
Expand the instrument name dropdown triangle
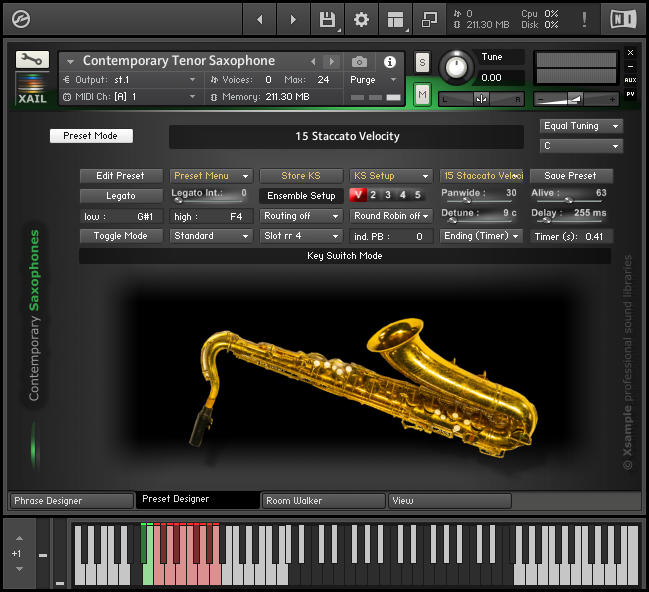click(70, 62)
